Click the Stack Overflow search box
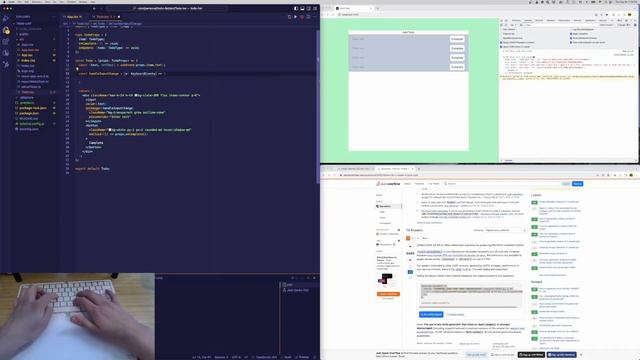 coord(502,184)
